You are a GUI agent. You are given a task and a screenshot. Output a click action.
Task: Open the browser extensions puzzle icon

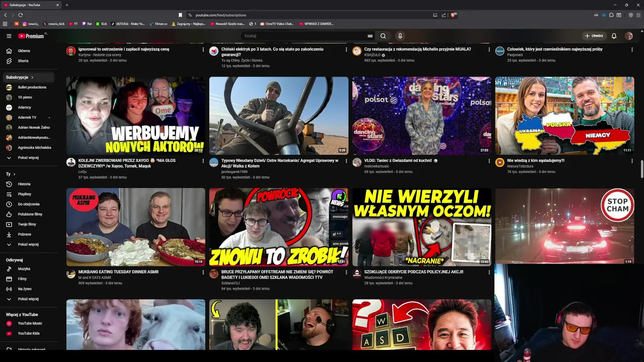click(x=611, y=15)
